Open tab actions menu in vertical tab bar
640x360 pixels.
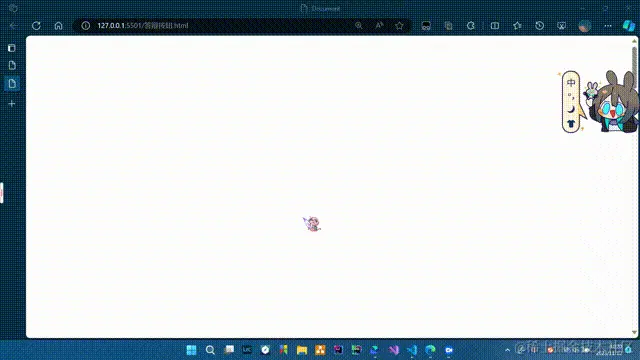coord(12,48)
